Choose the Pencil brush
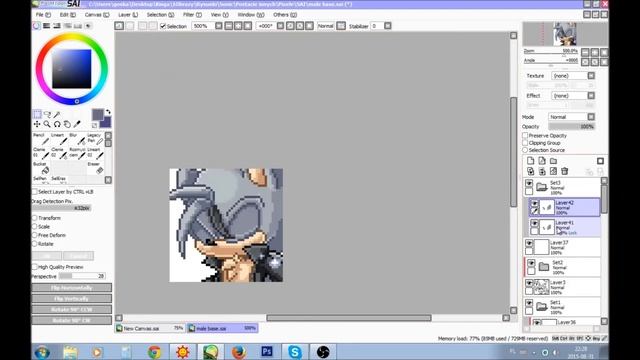 pos(41,139)
